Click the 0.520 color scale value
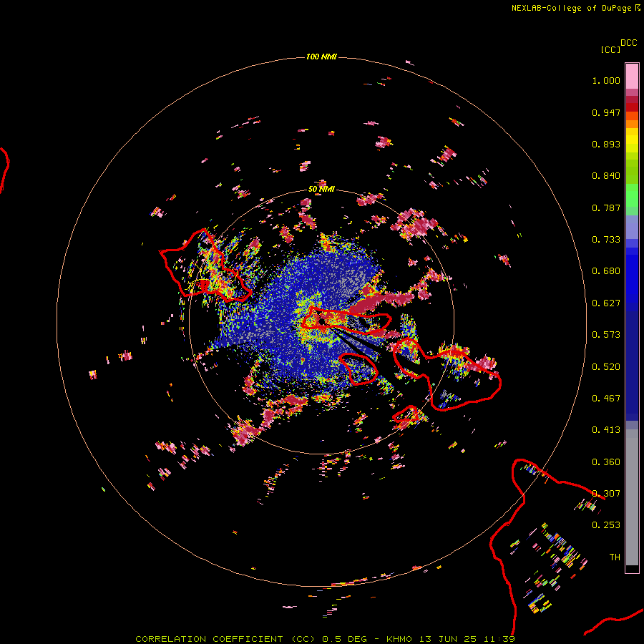644x644 pixels. (x=606, y=367)
